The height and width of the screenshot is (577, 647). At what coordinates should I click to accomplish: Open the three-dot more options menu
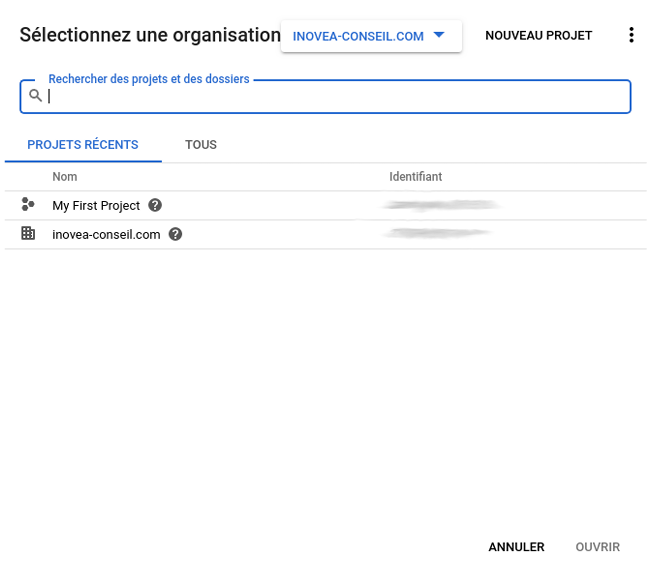coord(631,35)
